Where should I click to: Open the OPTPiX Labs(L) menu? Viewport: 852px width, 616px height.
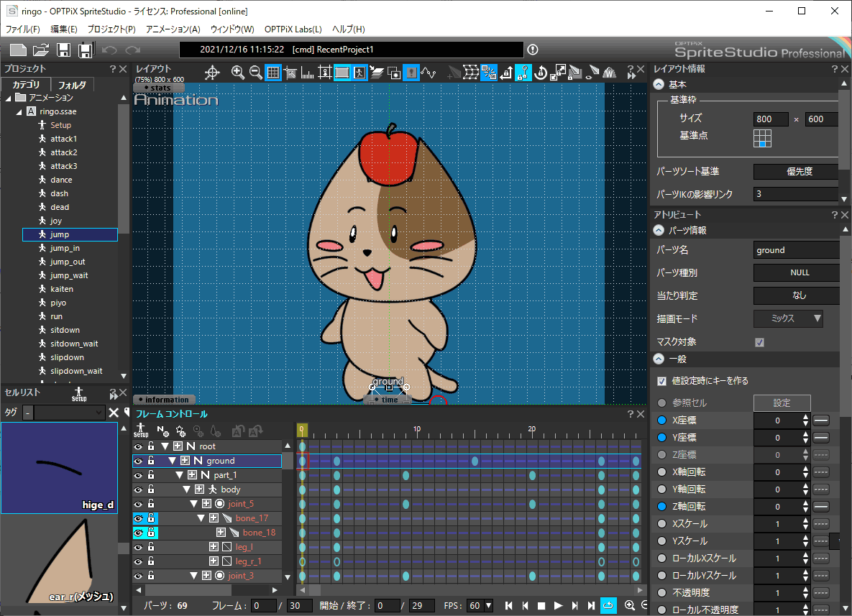click(x=293, y=29)
